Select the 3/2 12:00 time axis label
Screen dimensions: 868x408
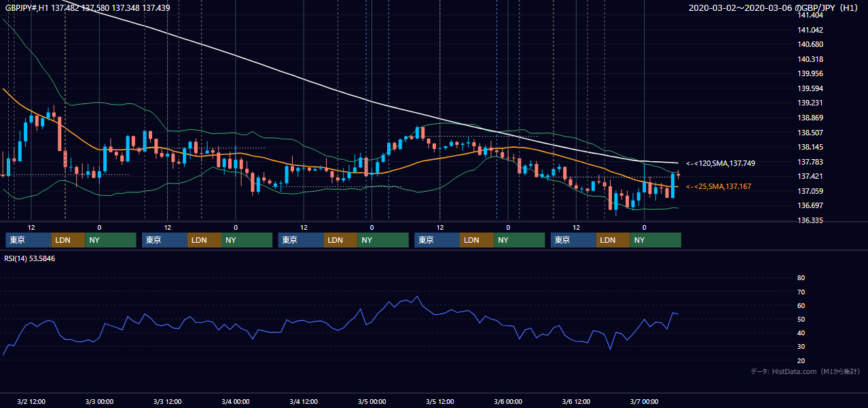click(x=31, y=402)
